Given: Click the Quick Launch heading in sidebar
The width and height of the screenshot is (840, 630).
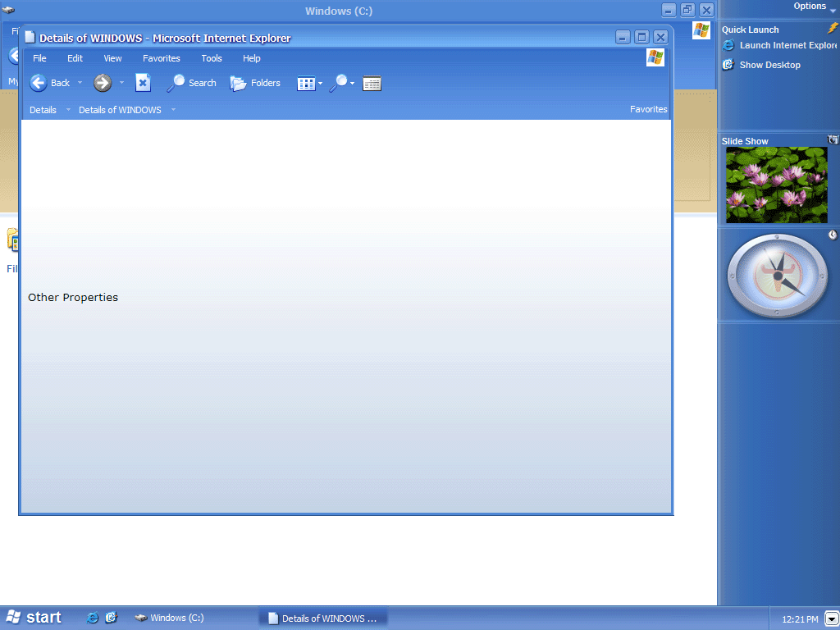Looking at the screenshot, I should 750,30.
